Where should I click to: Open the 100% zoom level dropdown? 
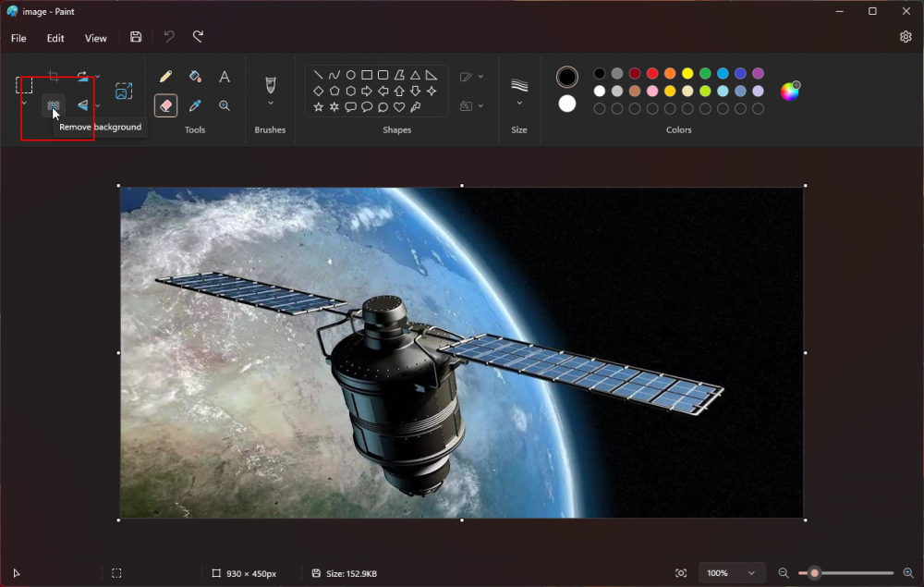coord(731,573)
